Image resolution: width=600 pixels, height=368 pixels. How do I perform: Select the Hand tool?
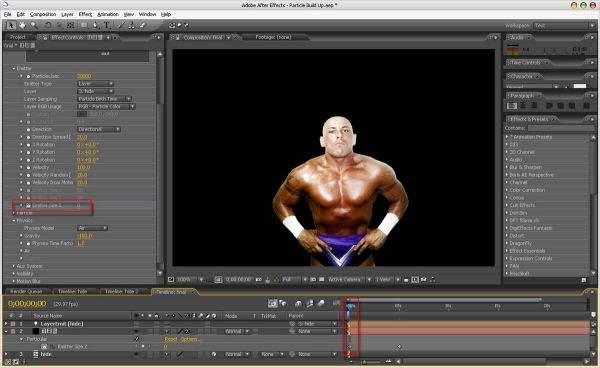click(23, 25)
